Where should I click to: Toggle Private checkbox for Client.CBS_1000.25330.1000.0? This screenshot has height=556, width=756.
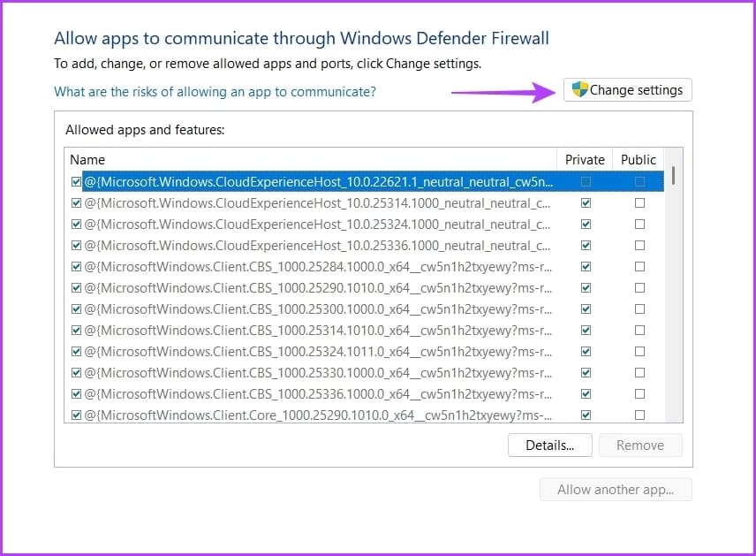tap(586, 373)
